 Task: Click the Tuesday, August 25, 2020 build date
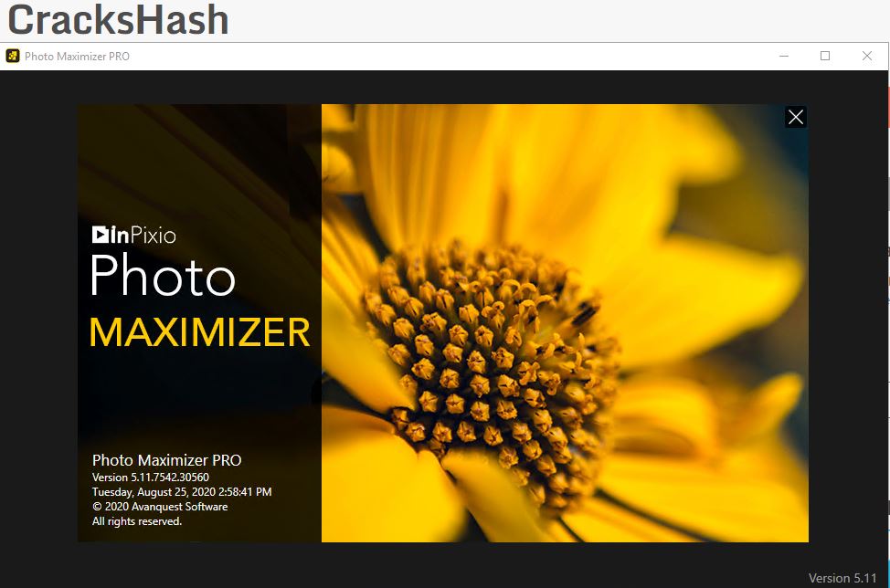click(x=182, y=491)
